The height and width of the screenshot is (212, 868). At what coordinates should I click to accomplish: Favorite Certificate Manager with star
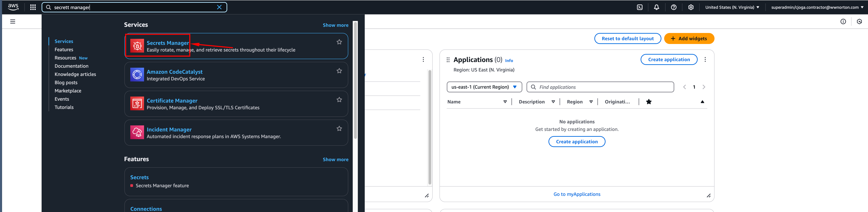pyautogui.click(x=339, y=100)
